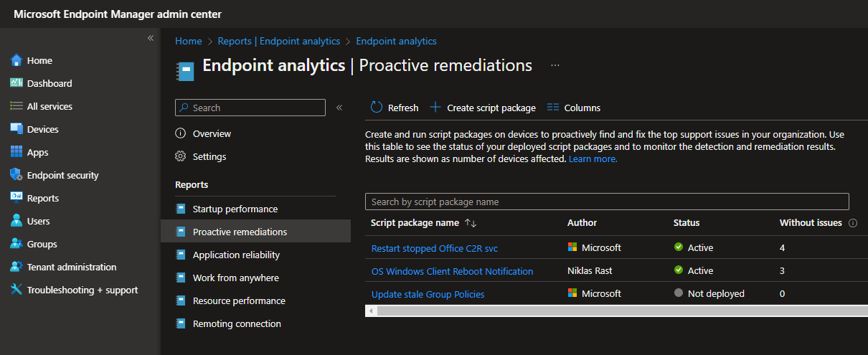Click the Troubleshooting + support wrench icon
868x355 pixels.
[16, 290]
